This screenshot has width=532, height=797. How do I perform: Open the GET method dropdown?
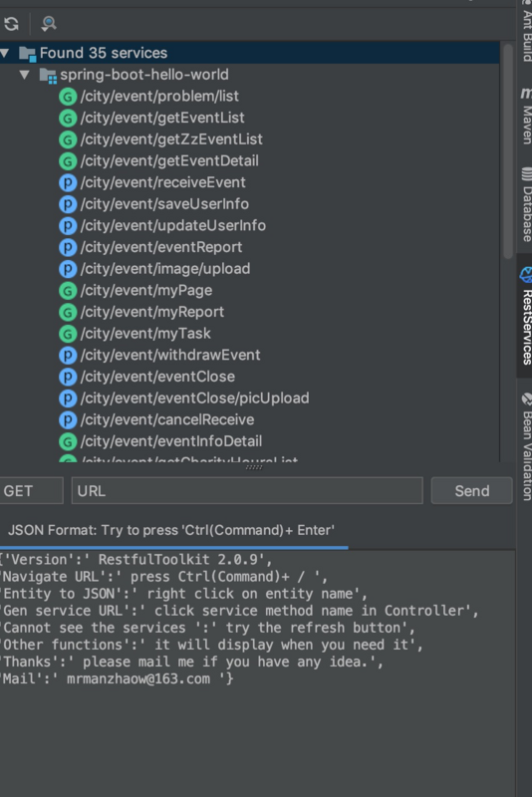(x=31, y=491)
